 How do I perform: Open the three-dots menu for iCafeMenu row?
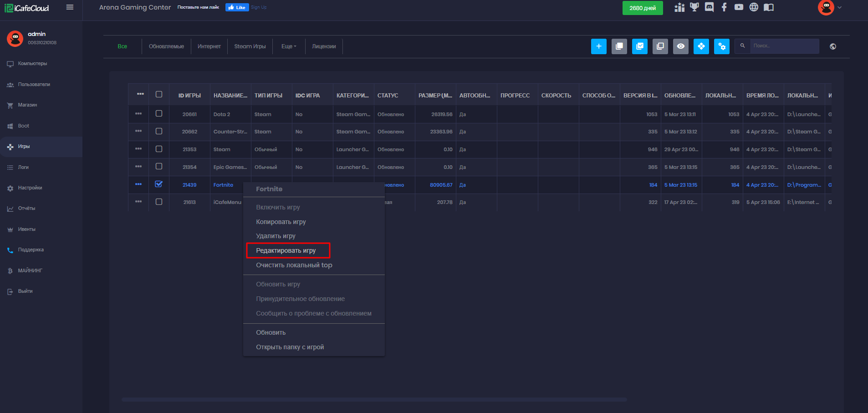pos(138,201)
